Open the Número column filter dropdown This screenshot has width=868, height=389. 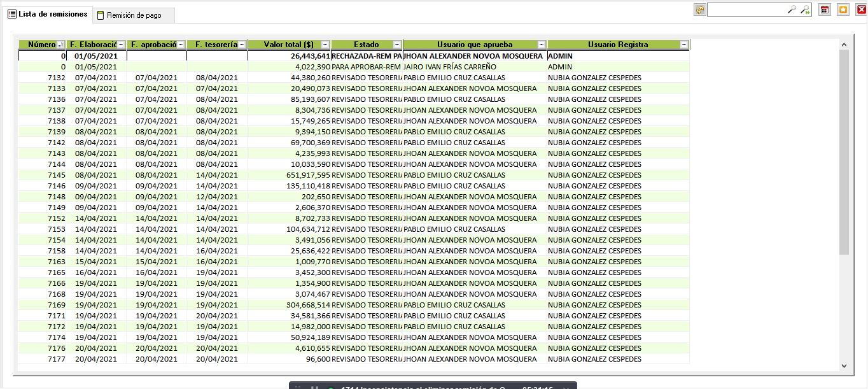coord(60,45)
